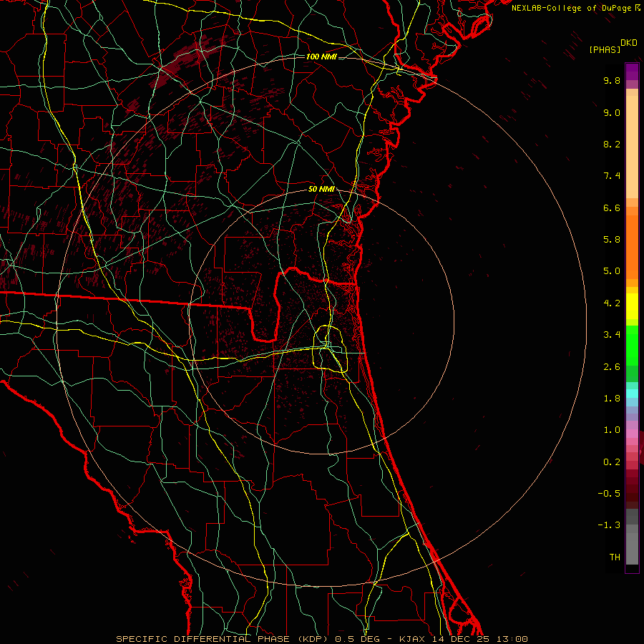
Task: Select the 4.2 value on the color scale
Action: pyautogui.click(x=612, y=303)
